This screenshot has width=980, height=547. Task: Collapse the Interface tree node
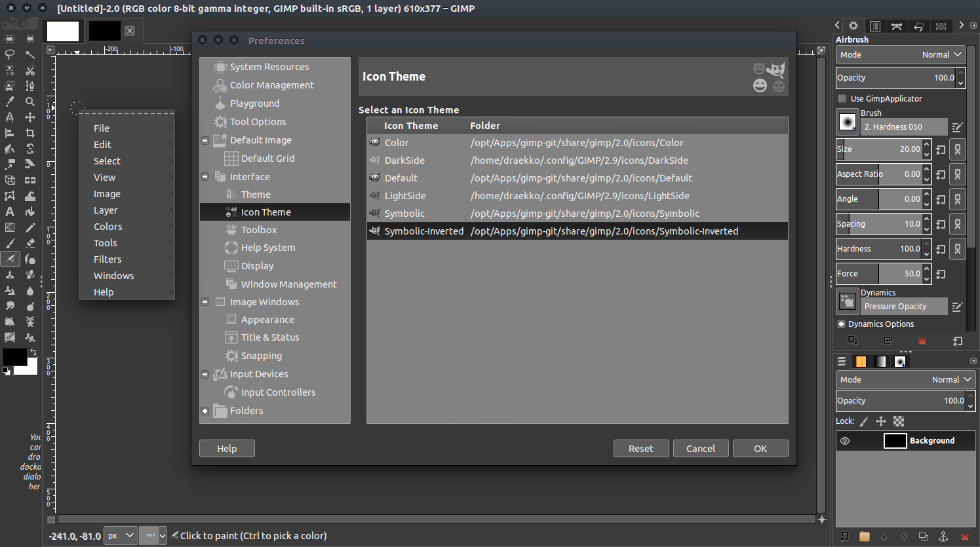205,177
